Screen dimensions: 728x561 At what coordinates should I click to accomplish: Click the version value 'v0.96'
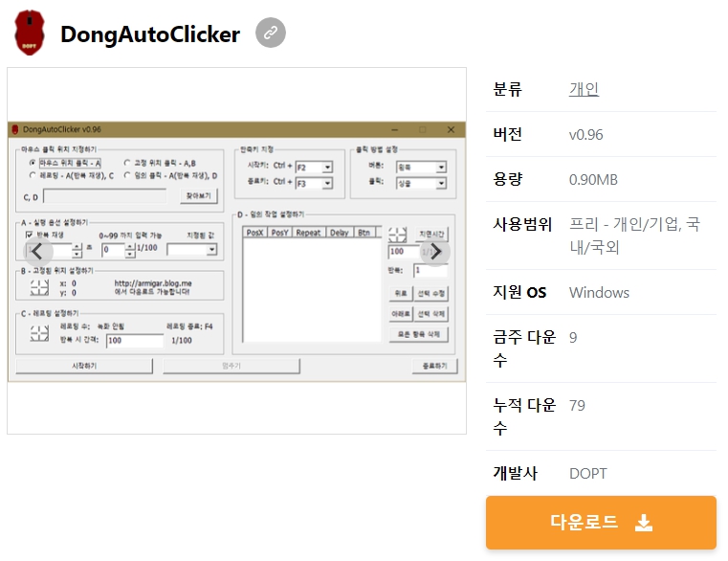(585, 134)
